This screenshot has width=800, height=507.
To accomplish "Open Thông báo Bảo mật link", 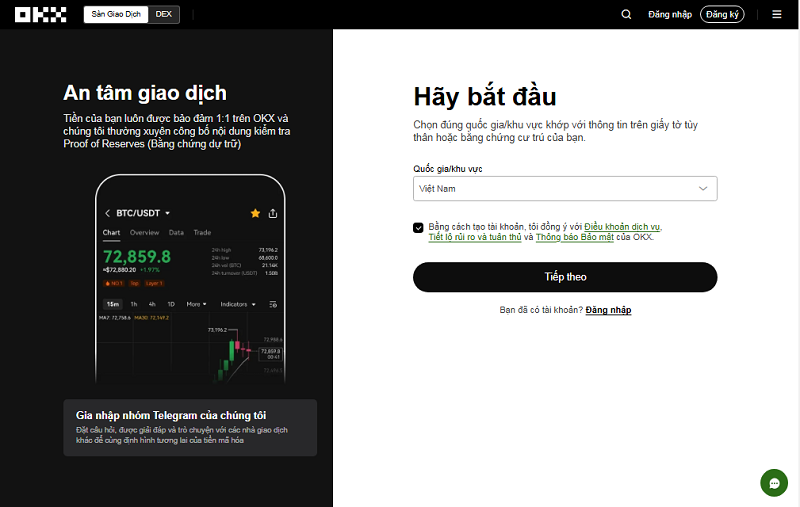I will (574, 237).
